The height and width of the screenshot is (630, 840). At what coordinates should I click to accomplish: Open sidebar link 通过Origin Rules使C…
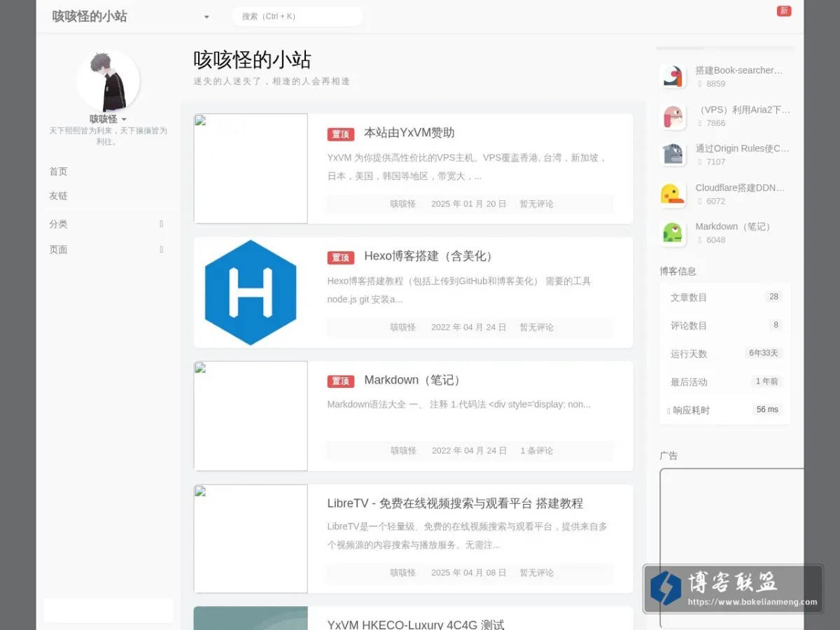tap(742, 148)
